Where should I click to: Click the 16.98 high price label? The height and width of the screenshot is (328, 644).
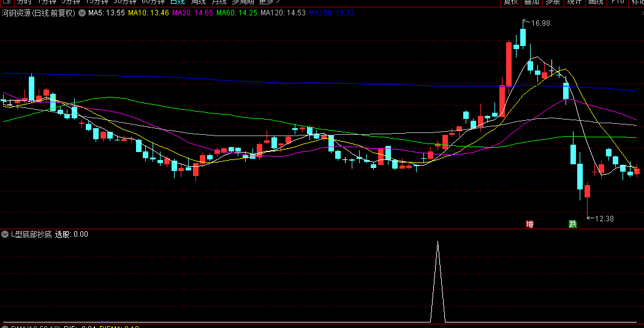coord(540,23)
